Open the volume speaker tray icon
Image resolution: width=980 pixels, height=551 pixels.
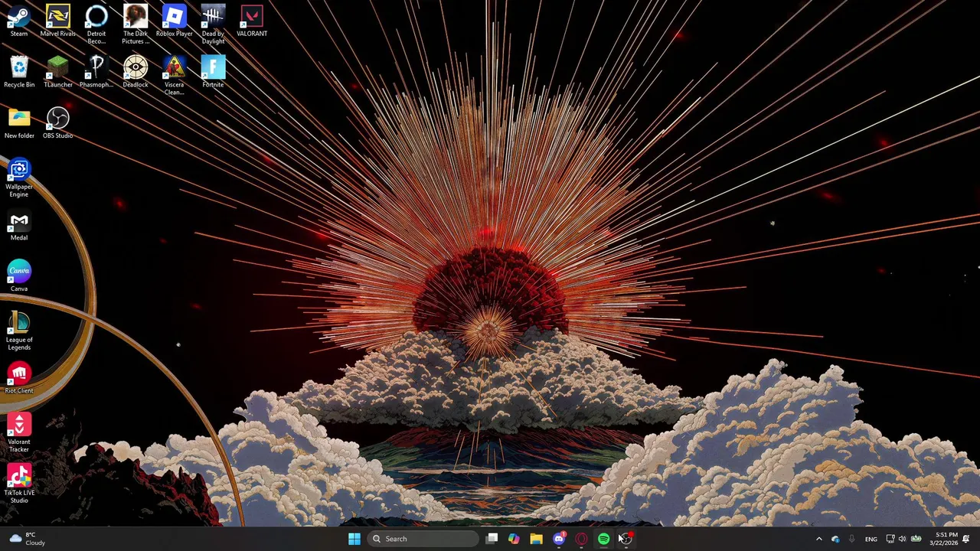click(902, 539)
